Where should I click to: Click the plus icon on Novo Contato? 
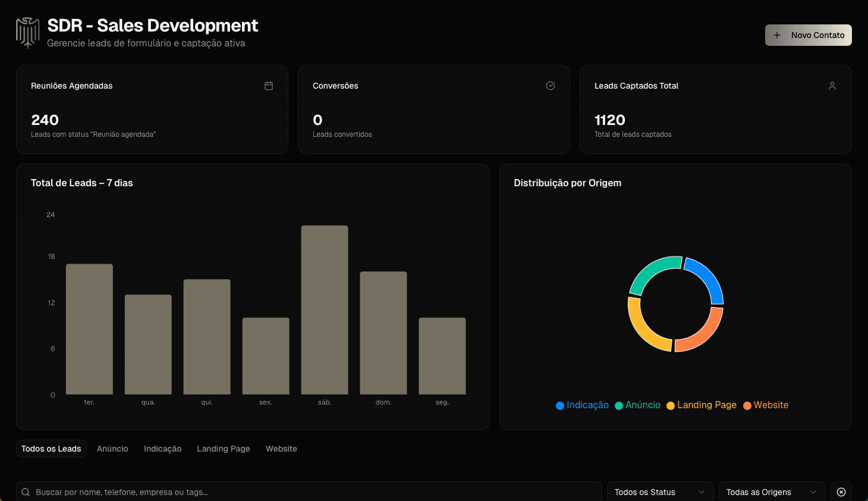777,35
